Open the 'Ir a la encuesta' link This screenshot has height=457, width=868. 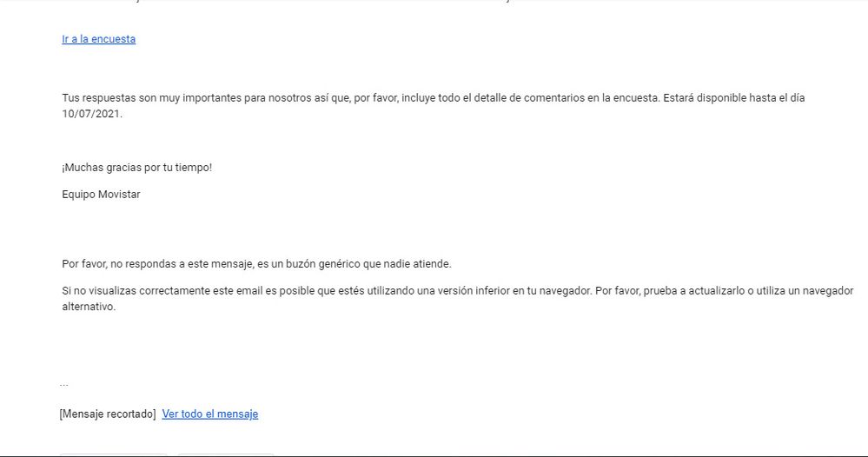tap(98, 39)
